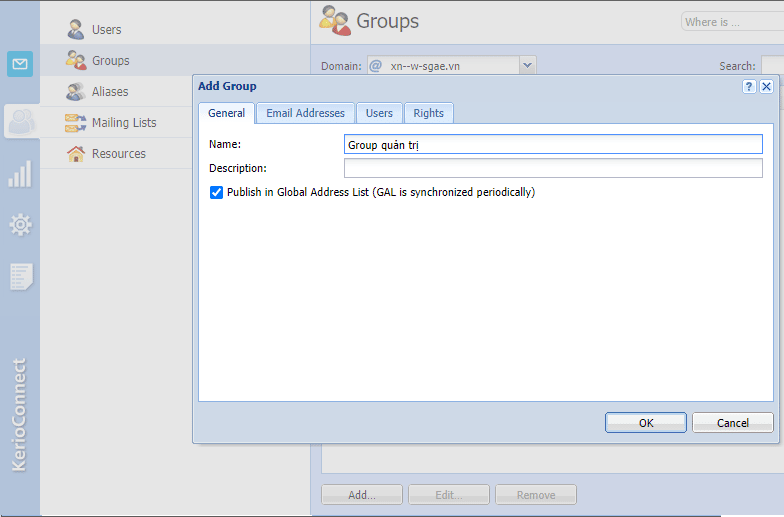Viewport: 784px width, 517px height.
Task: Select the accounts people icon in sidebar
Action: coord(21,122)
